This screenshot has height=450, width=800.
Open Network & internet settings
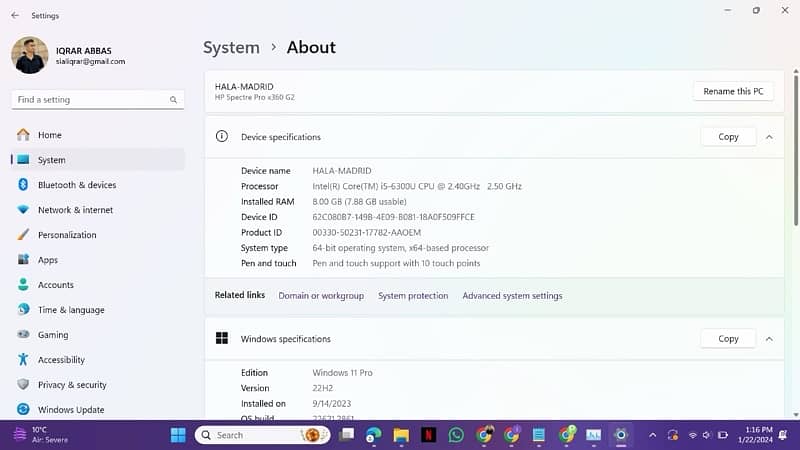pos(75,210)
